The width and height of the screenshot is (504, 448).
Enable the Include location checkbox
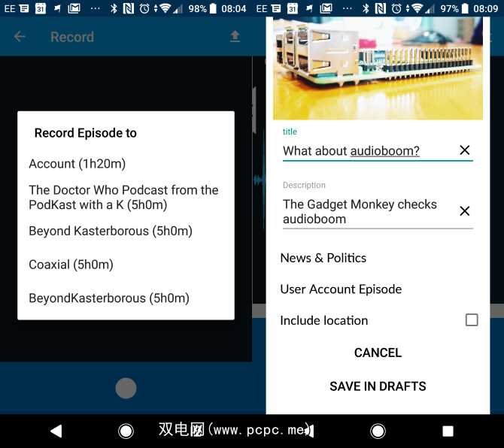click(472, 320)
